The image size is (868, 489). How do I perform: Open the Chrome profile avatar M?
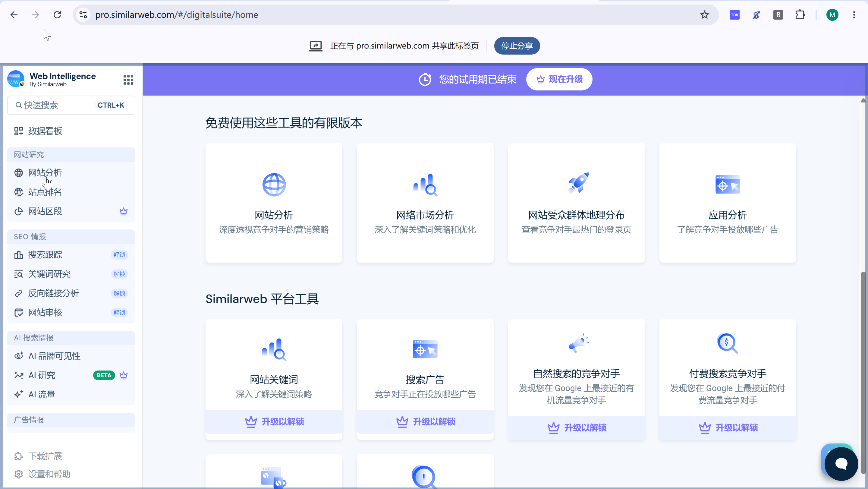click(x=832, y=15)
